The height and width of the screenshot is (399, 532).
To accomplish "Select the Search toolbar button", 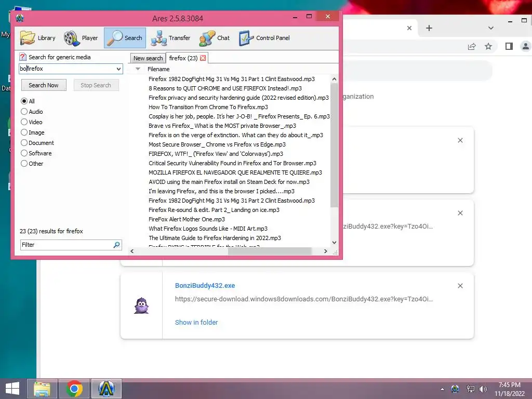I will coord(125,38).
